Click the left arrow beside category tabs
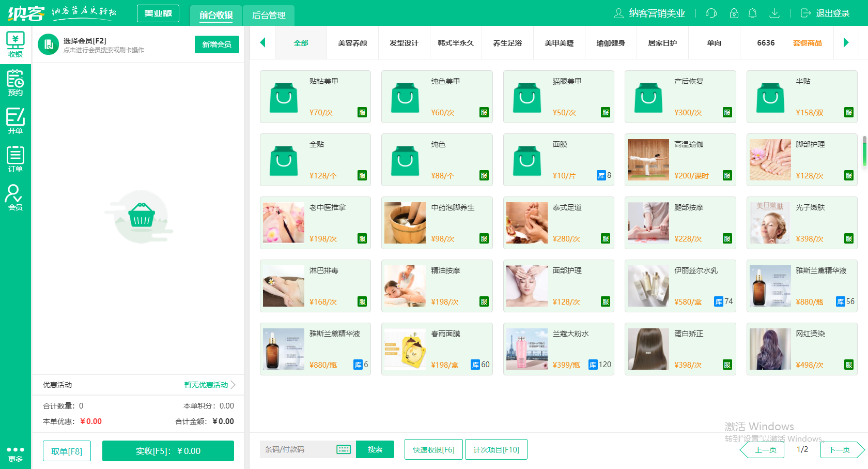The image size is (868, 469). pyautogui.click(x=262, y=42)
